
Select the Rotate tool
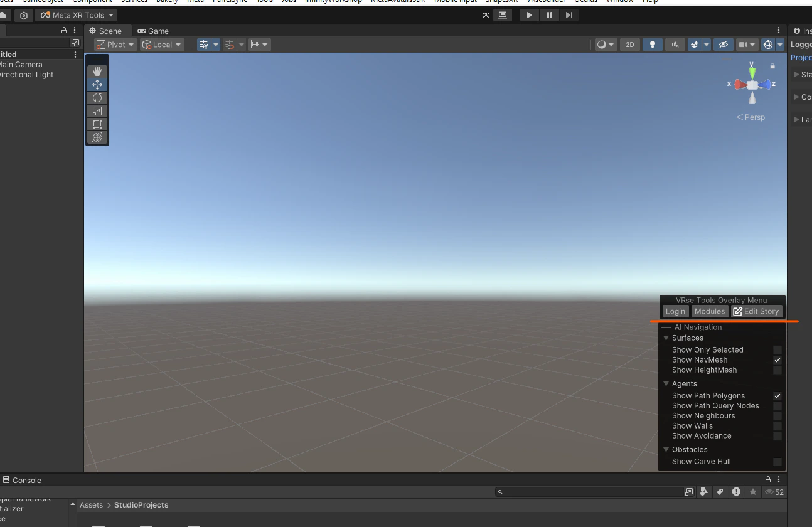point(97,98)
